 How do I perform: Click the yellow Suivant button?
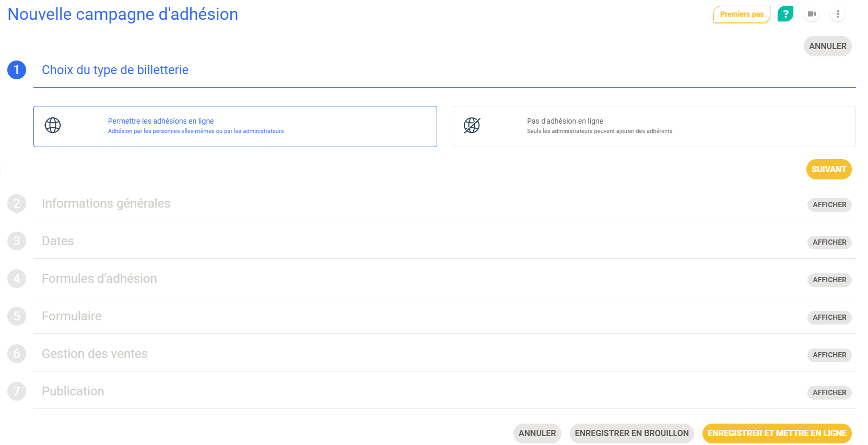(828, 169)
